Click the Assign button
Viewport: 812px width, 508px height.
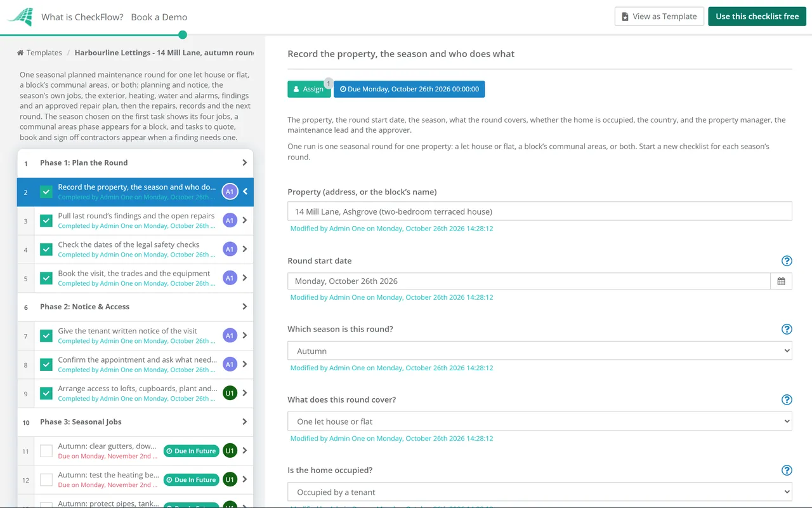(x=309, y=90)
